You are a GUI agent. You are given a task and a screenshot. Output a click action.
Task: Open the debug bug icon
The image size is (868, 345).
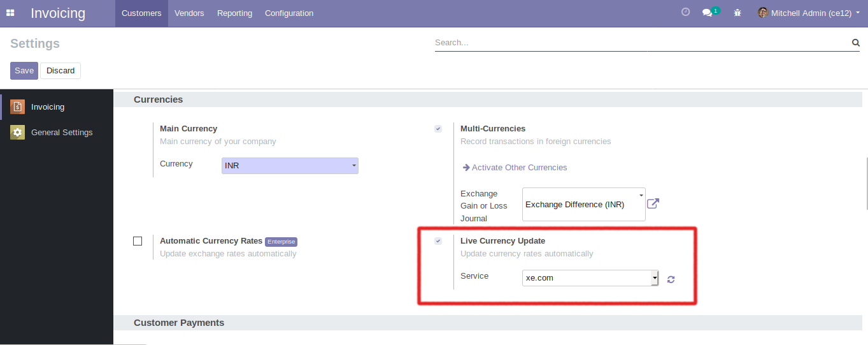coord(737,13)
